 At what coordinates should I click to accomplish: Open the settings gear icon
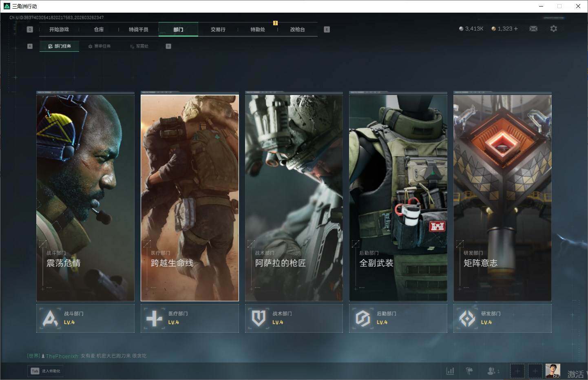[x=553, y=29]
